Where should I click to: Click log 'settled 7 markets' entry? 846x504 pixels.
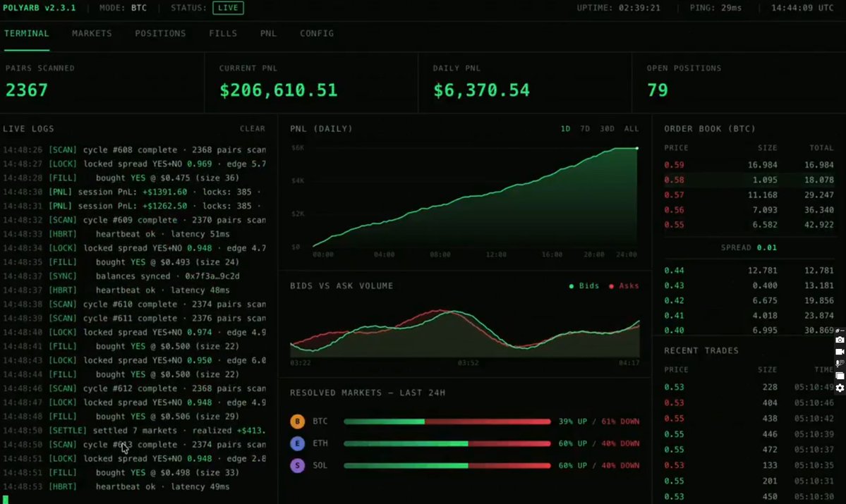click(x=134, y=431)
